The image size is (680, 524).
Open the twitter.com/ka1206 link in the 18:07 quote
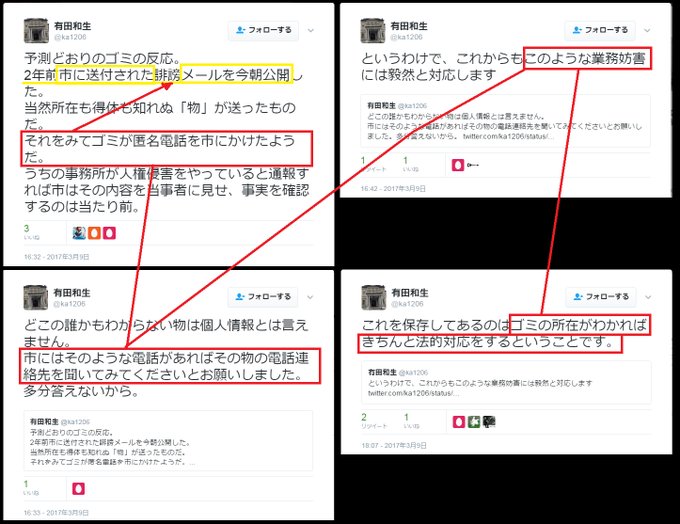point(413,393)
